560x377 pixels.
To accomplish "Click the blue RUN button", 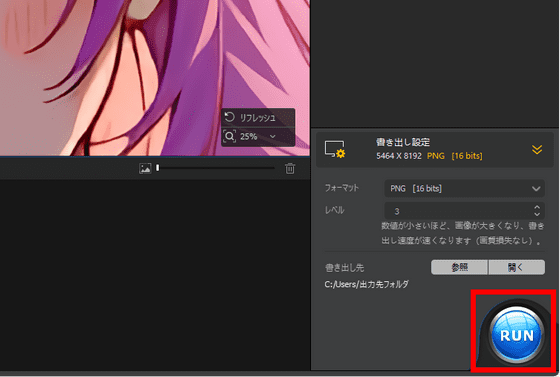I will 517,334.
